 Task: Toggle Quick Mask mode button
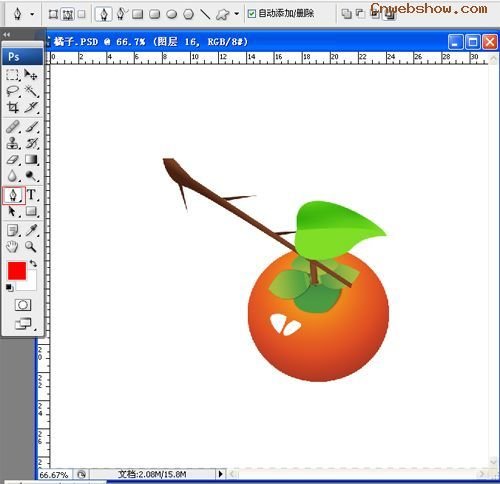[x=23, y=305]
